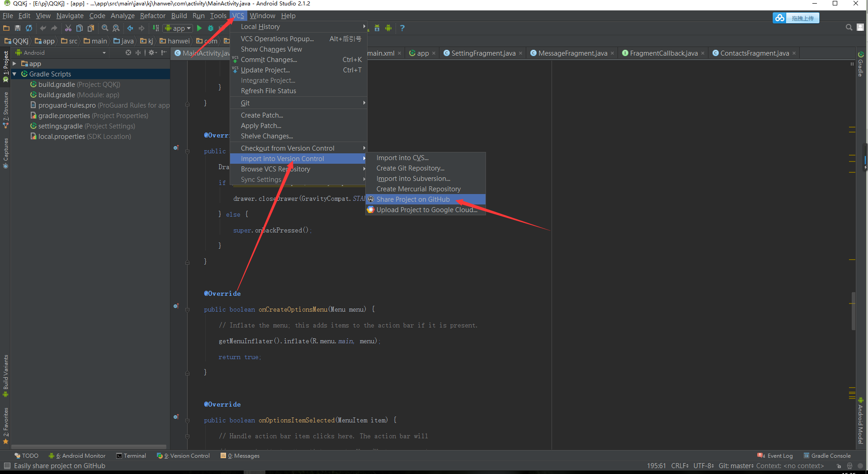
Task: Toggle tool window buttons in status bar corner
Action: click(x=7, y=466)
